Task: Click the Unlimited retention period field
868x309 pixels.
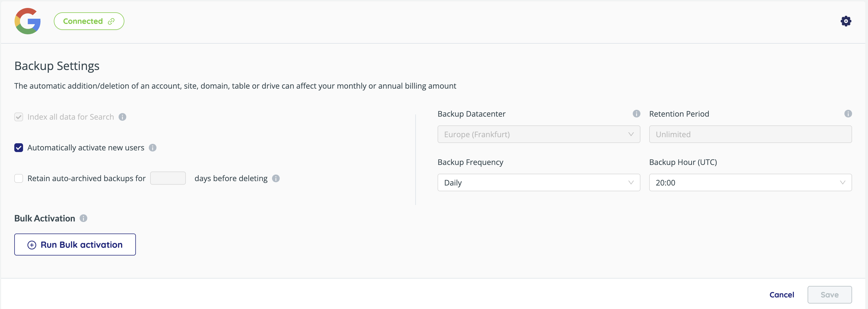Action: [750, 134]
